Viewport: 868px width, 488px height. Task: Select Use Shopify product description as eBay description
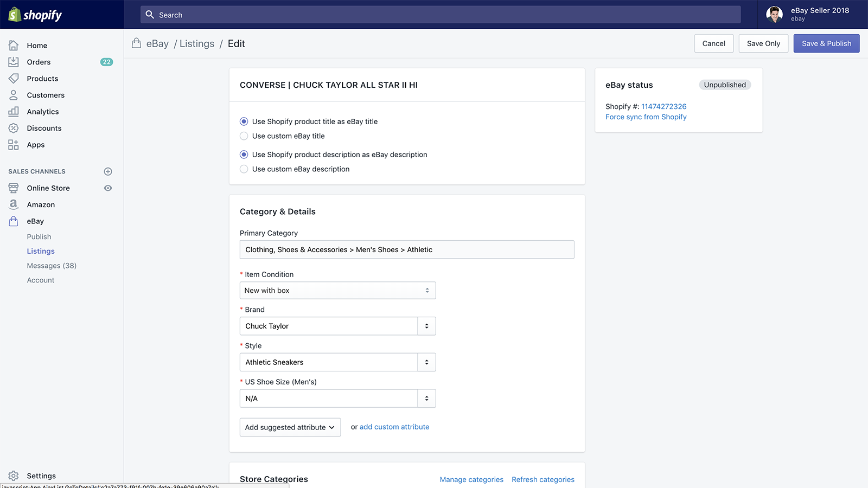tap(244, 155)
